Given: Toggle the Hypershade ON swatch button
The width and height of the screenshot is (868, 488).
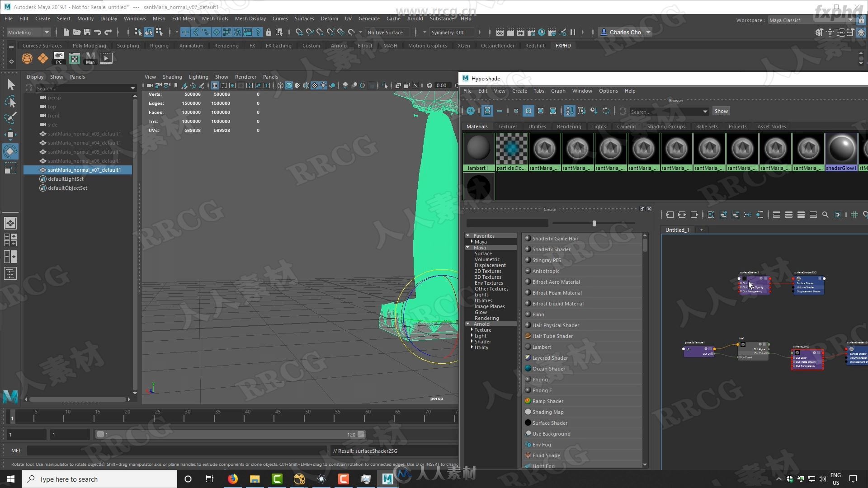Looking at the screenshot, I should (x=471, y=111).
